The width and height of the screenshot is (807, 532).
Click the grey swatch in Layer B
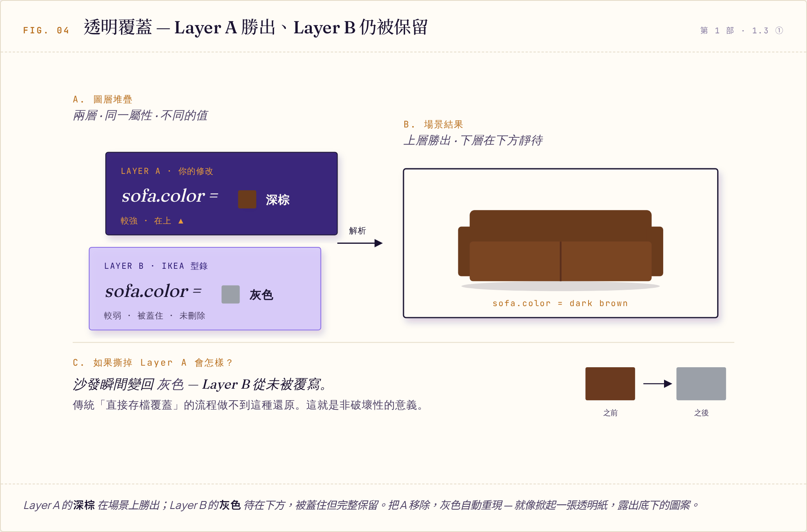(x=230, y=295)
